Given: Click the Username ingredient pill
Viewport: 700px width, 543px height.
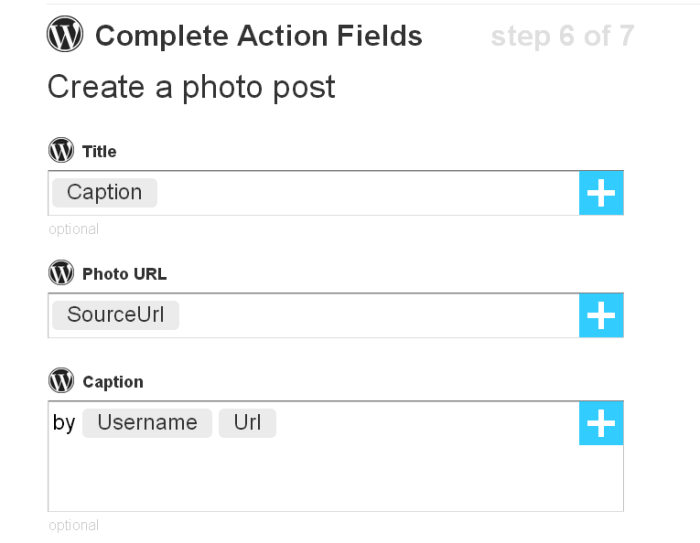Looking at the screenshot, I should pos(147,422).
